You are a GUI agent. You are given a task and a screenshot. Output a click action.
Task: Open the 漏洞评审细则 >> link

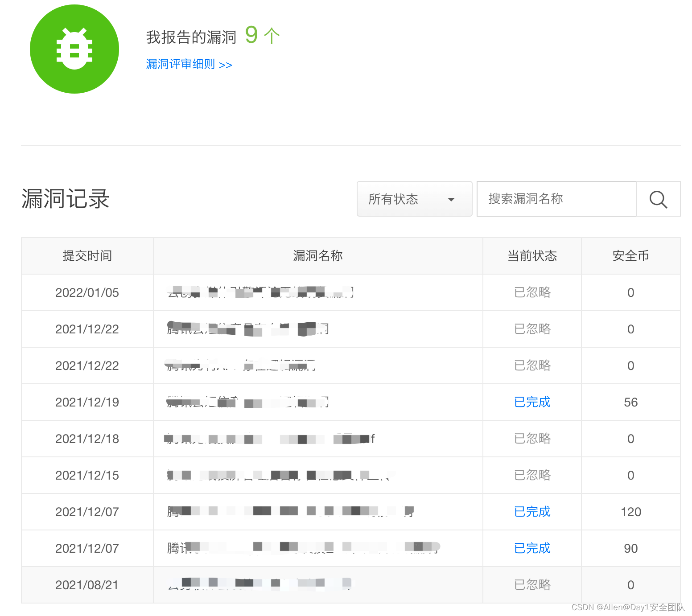point(189,64)
